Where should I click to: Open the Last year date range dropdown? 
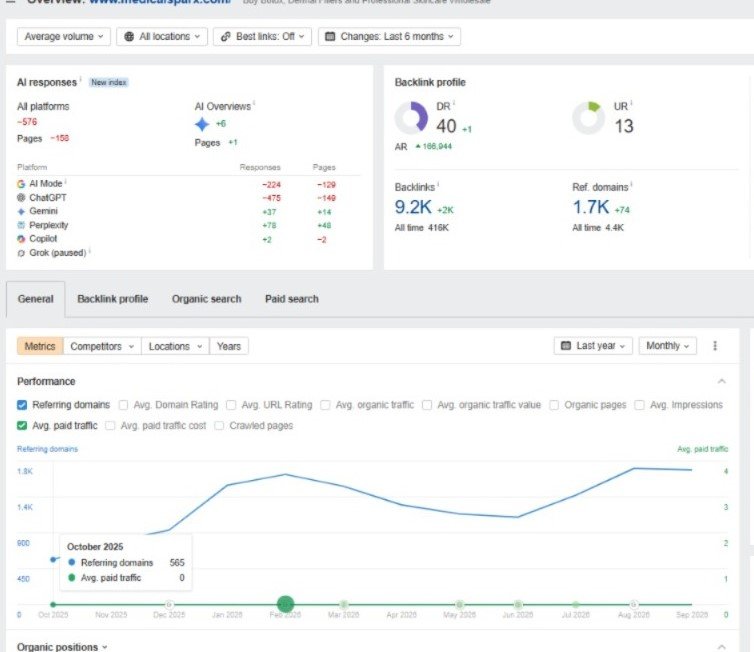coord(593,346)
